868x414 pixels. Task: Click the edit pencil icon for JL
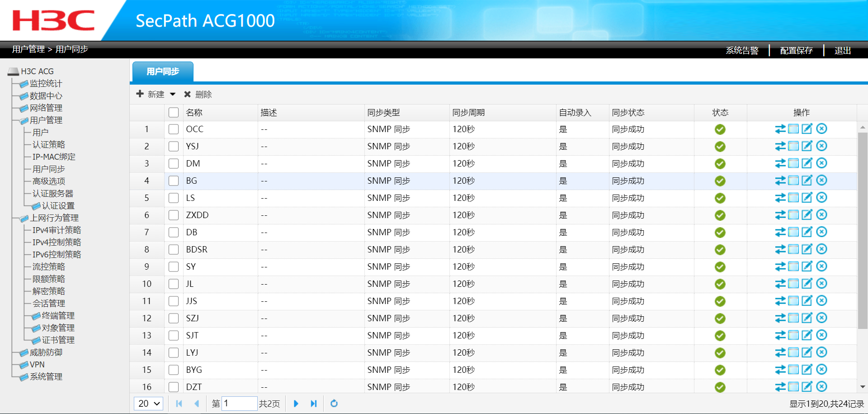pyautogui.click(x=807, y=284)
